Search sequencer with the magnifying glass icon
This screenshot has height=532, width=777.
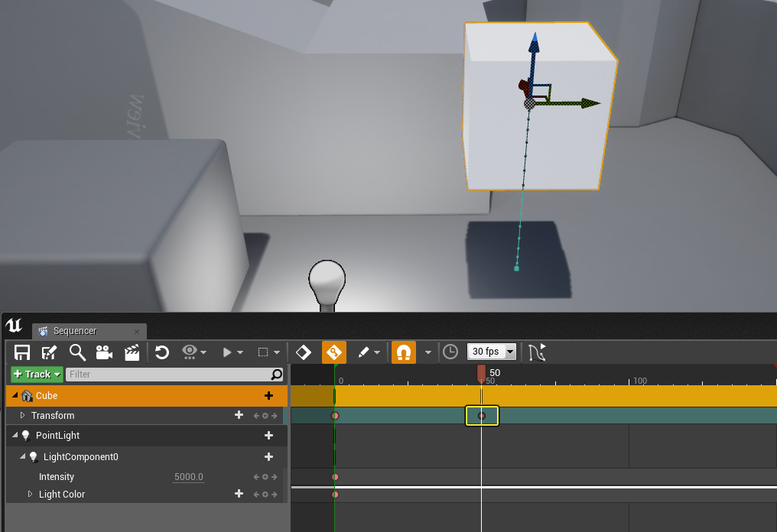[x=76, y=352]
